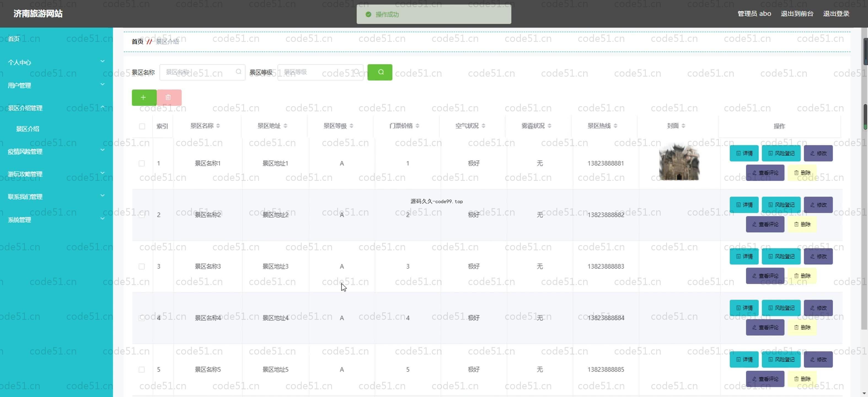This screenshot has width=868, height=397.
Task: Open 详情 for 景区名称3 row
Action: pyautogui.click(x=744, y=256)
